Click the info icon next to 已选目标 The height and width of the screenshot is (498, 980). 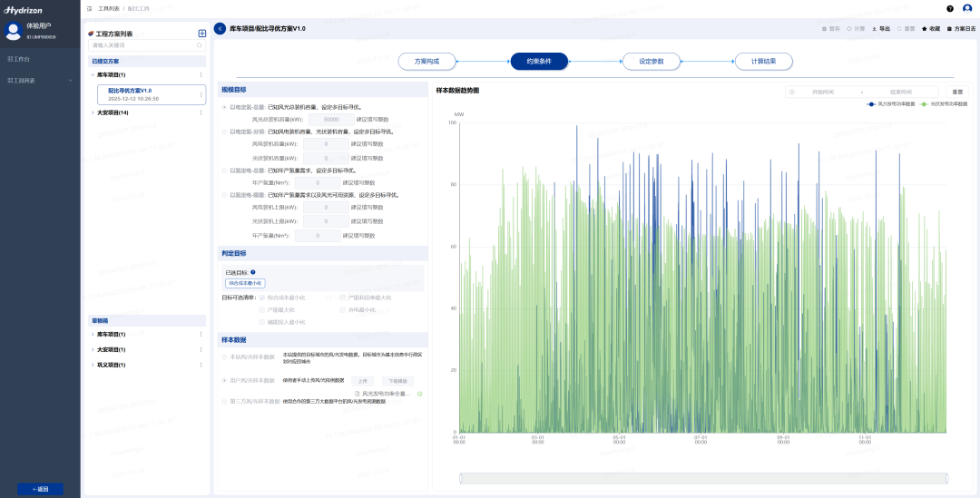point(252,272)
